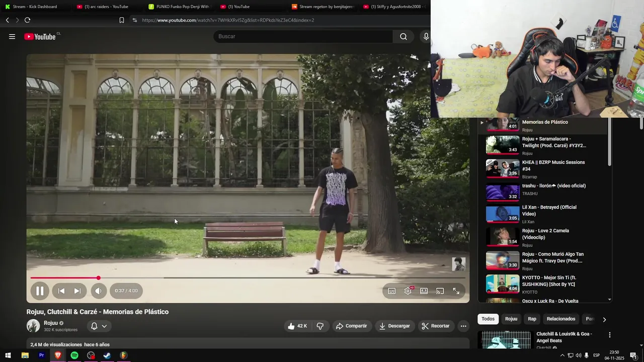This screenshot has height=362, width=644.
Task: Switch to Stiffy y Agusfortnite2008 tab
Action: point(395,7)
